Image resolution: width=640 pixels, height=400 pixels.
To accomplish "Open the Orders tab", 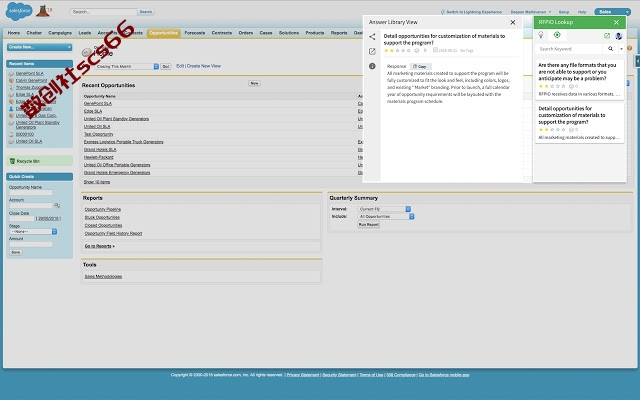I will pos(246,33).
